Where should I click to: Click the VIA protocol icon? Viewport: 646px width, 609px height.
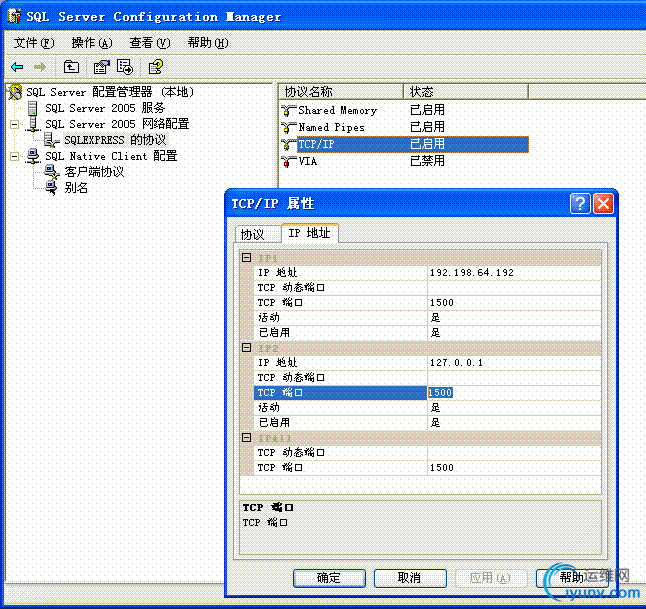289,162
